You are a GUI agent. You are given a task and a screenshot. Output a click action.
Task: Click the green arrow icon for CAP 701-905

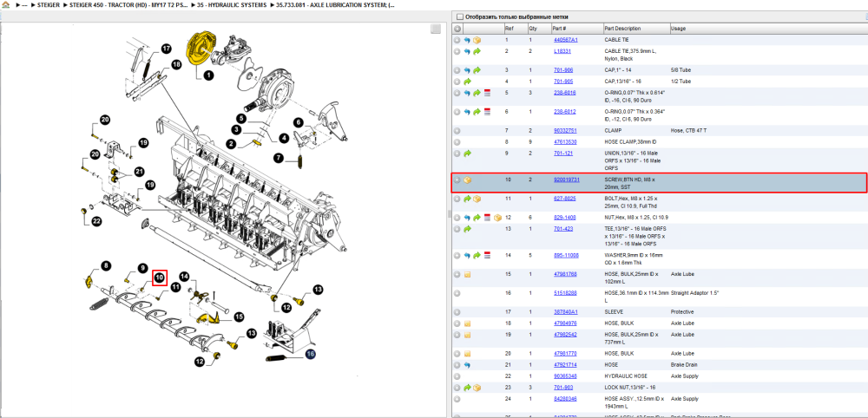tap(467, 82)
